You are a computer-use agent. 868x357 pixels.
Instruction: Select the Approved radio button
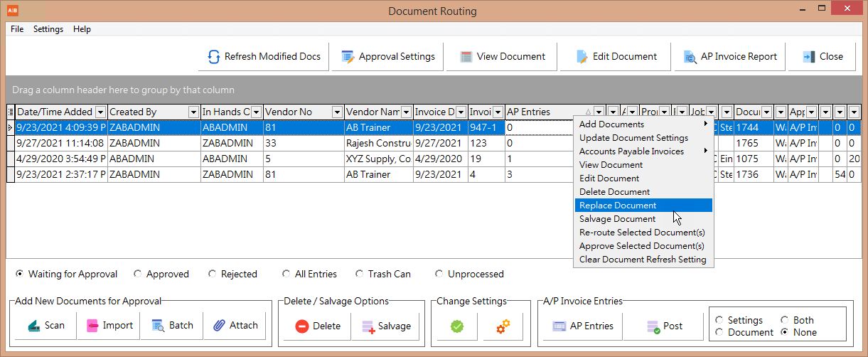pos(138,274)
